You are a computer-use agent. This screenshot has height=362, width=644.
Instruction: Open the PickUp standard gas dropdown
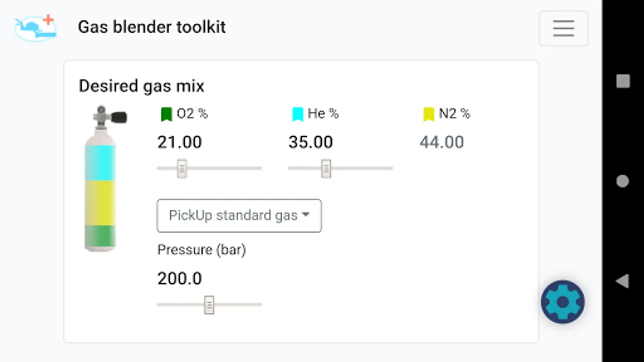tap(239, 216)
